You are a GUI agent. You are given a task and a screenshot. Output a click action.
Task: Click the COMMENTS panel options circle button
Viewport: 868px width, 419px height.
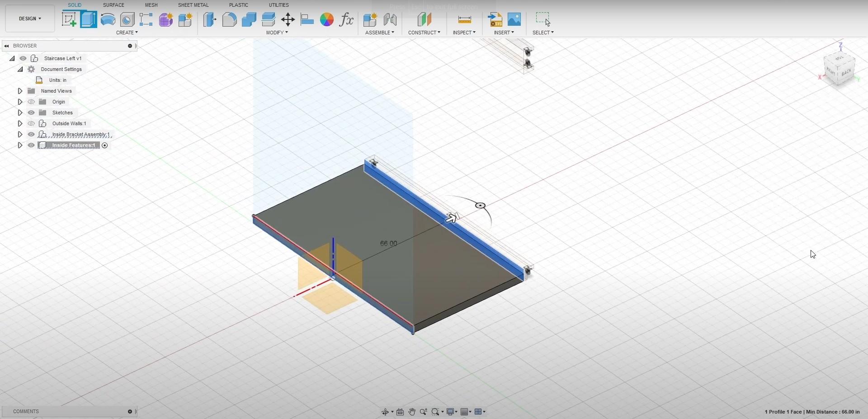pos(130,411)
